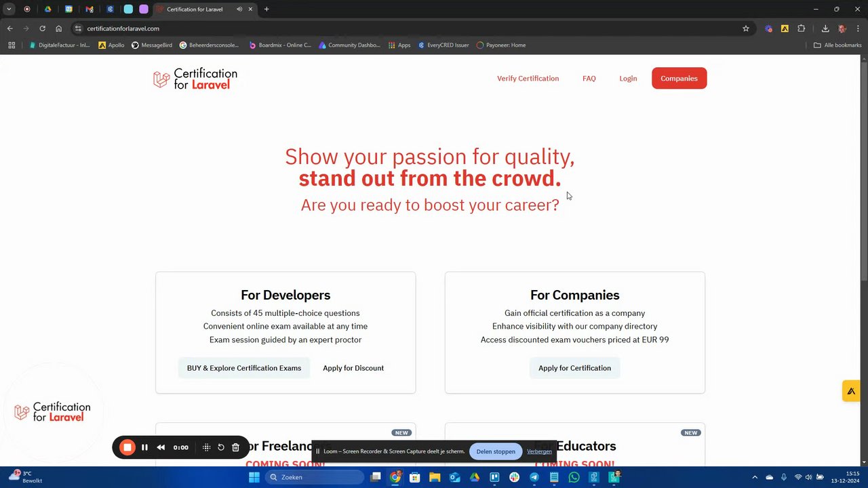This screenshot has width=868, height=488.
Task: Bookmark this page with star icon
Action: coord(746,28)
